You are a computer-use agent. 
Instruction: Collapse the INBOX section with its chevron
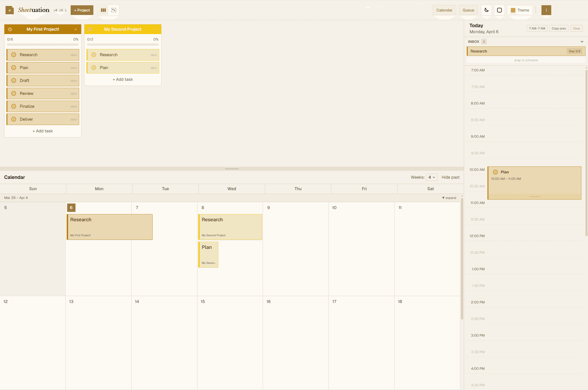pos(582,41)
